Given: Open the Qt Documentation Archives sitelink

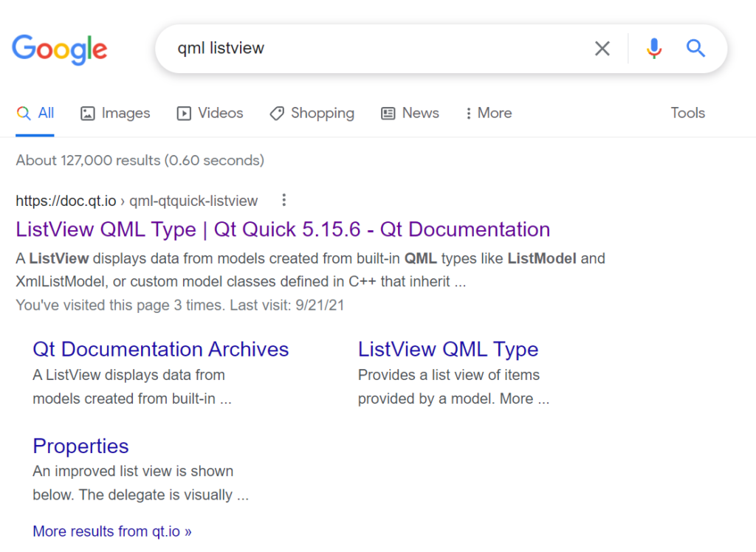Looking at the screenshot, I should 160,349.
